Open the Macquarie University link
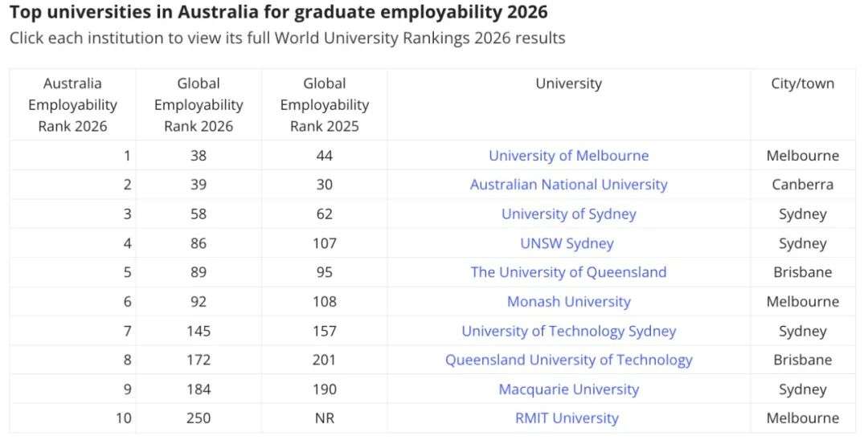868x448 pixels. [568, 389]
